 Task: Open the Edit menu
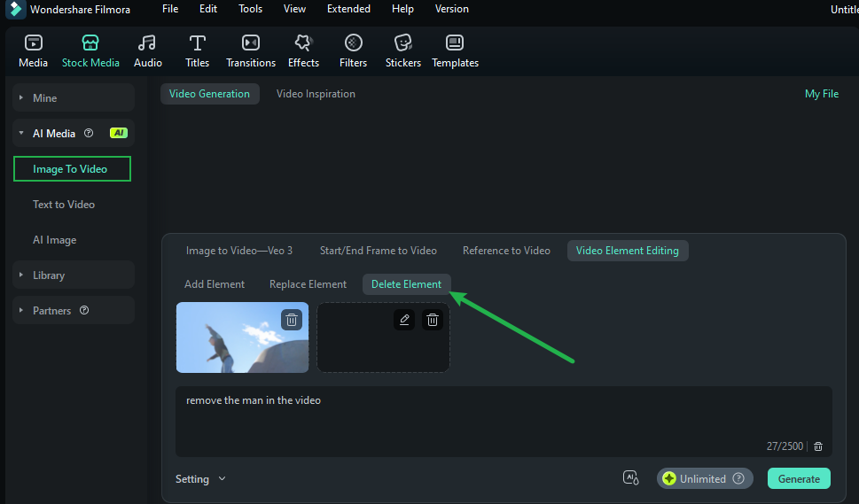(x=208, y=9)
